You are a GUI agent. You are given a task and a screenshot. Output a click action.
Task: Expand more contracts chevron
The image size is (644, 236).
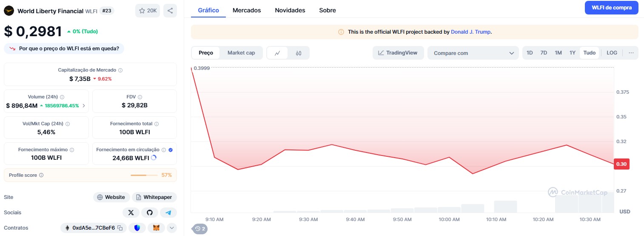172,228
